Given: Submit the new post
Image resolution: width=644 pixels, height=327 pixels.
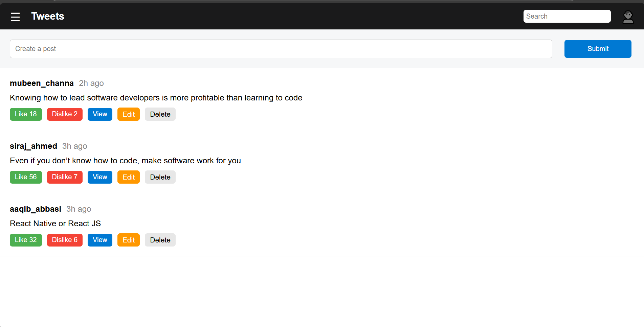Looking at the screenshot, I should 598,49.
